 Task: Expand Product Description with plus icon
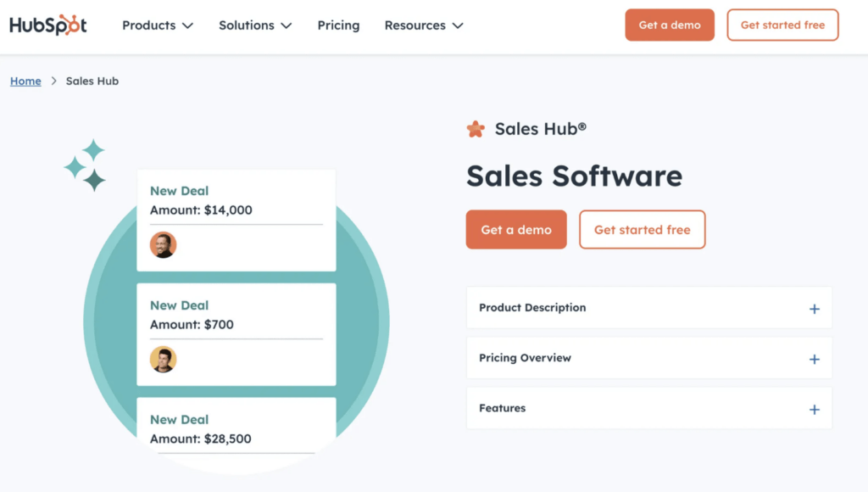[x=814, y=309]
